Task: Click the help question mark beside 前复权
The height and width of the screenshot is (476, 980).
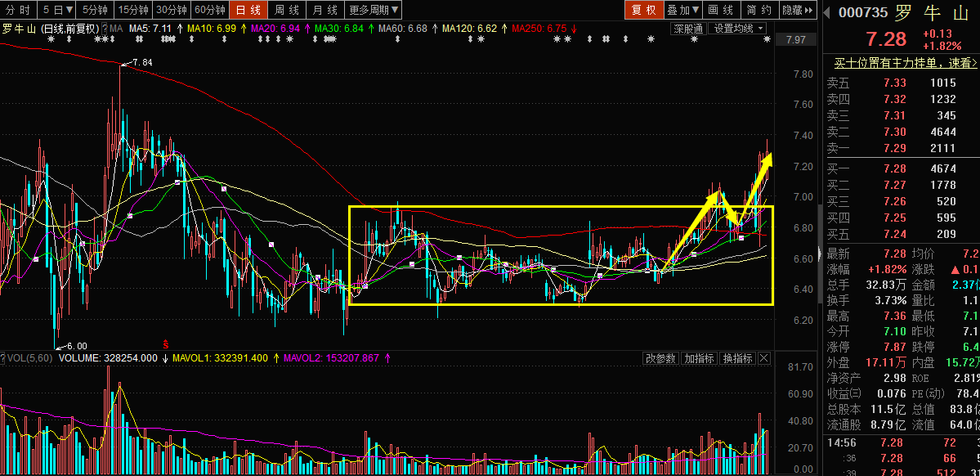Action: (x=104, y=29)
